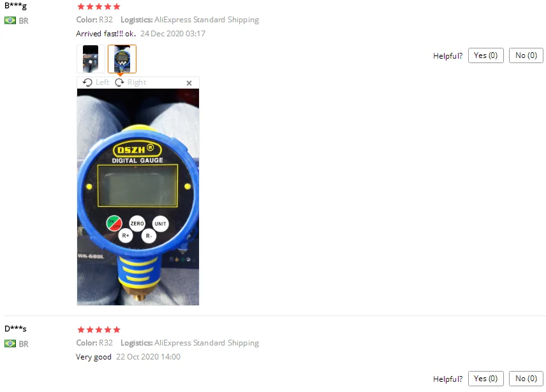Viewport: 546px width, 392px height.
Task: Click the Brazil flag icon beside D***s
Action: tap(10, 344)
